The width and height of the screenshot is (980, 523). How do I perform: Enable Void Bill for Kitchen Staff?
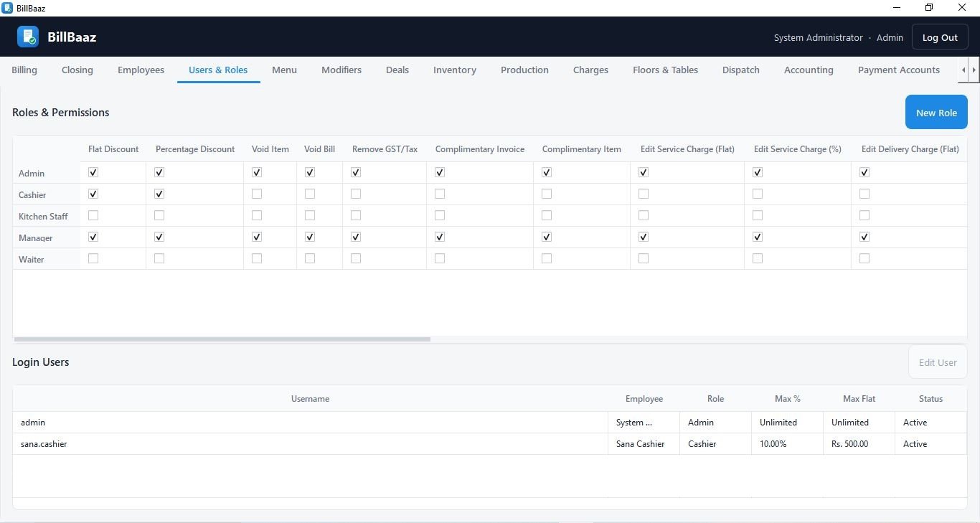(x=310, y=215)
